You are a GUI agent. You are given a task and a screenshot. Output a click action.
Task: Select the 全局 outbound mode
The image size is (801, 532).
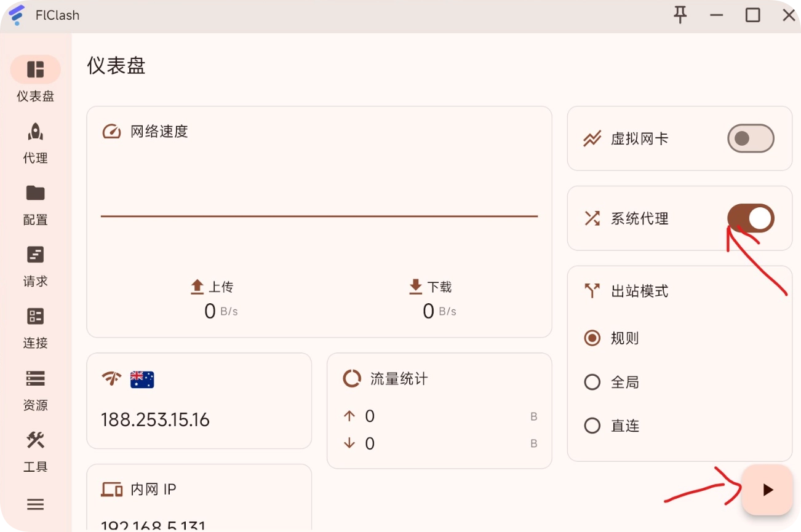(x=592, y=383)
